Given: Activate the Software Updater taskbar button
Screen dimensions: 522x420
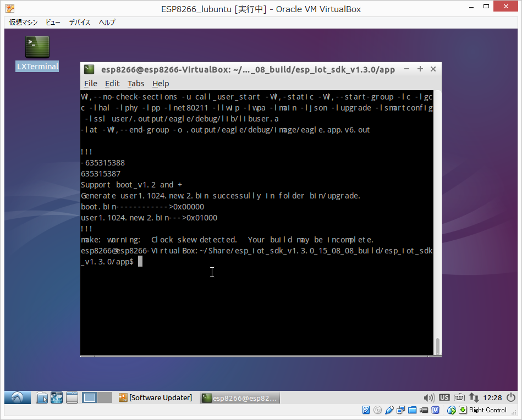Looking at the screenshot, I should [156, 397].
